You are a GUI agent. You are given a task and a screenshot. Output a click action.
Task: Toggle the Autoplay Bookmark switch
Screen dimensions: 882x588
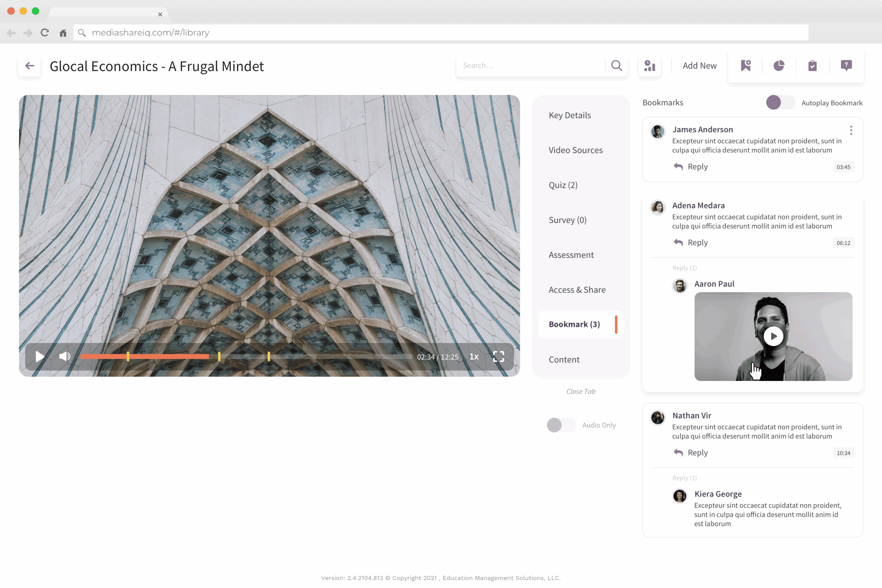pos(780,102)
